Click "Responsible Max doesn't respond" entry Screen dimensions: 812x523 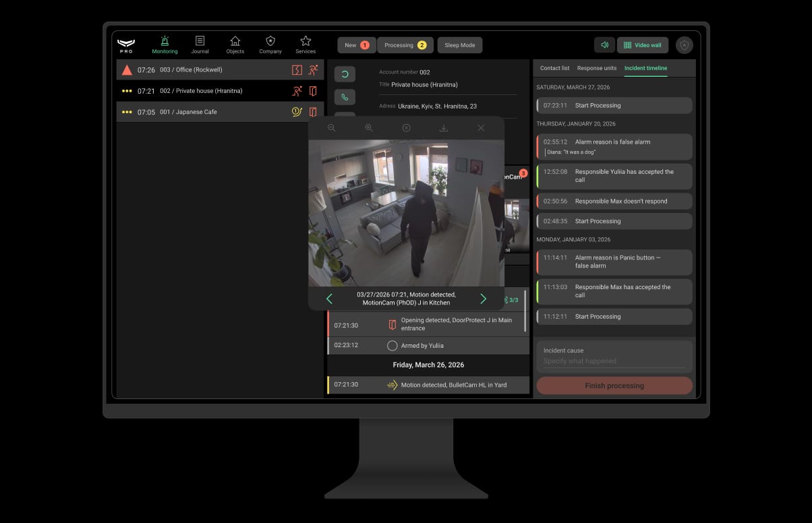(614, 201)
